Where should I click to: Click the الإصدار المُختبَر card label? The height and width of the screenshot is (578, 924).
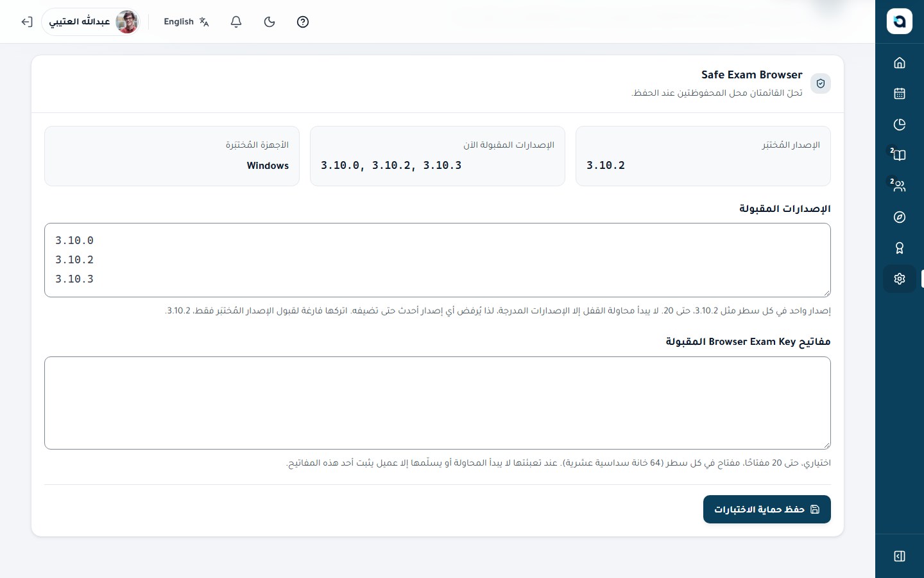[x=791, y=144]
